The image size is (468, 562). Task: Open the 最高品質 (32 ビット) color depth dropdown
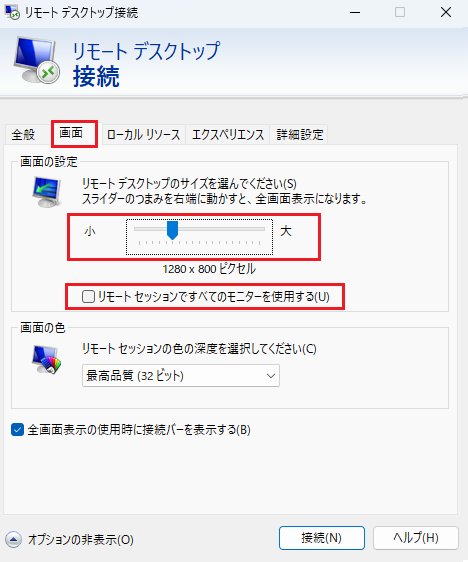pos(181,376)
